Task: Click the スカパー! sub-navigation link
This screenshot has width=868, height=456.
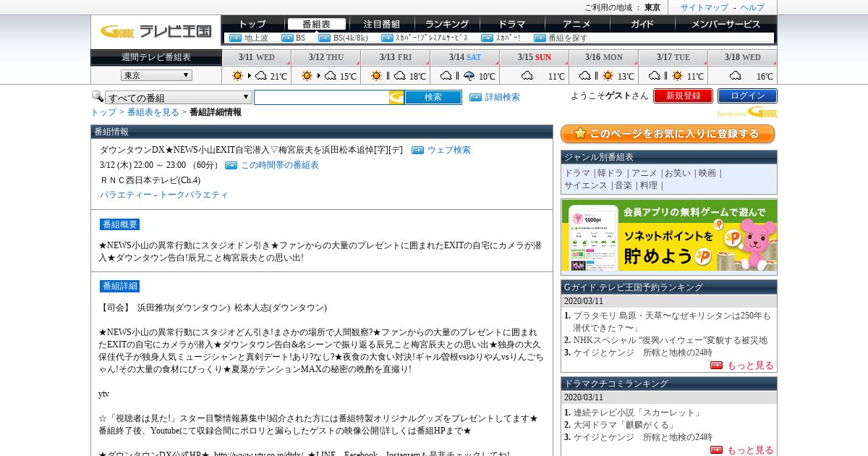Action: 508,38
